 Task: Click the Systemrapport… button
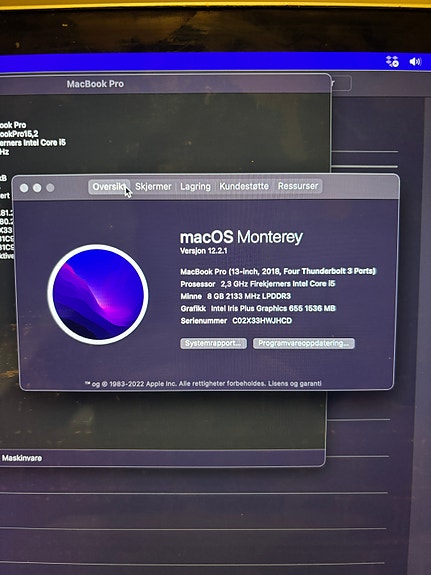213,343
